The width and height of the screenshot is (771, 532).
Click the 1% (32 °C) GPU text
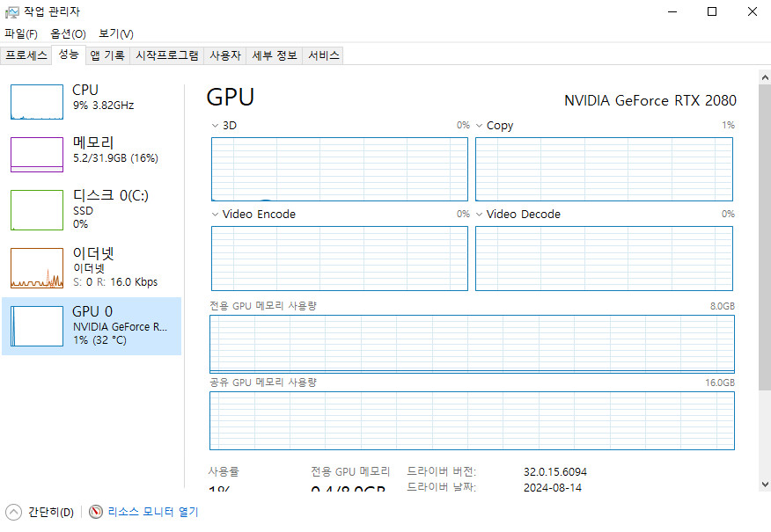pos(99,340)
